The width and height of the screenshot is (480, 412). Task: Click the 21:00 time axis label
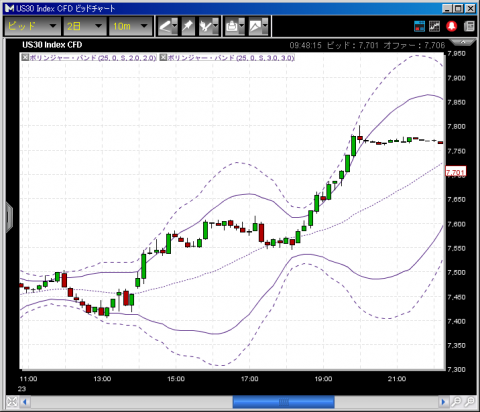pyautogui.click(x=397, y=379)
